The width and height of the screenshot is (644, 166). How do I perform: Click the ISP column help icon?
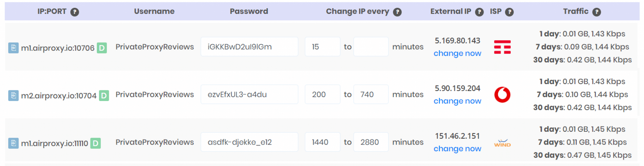509,12
